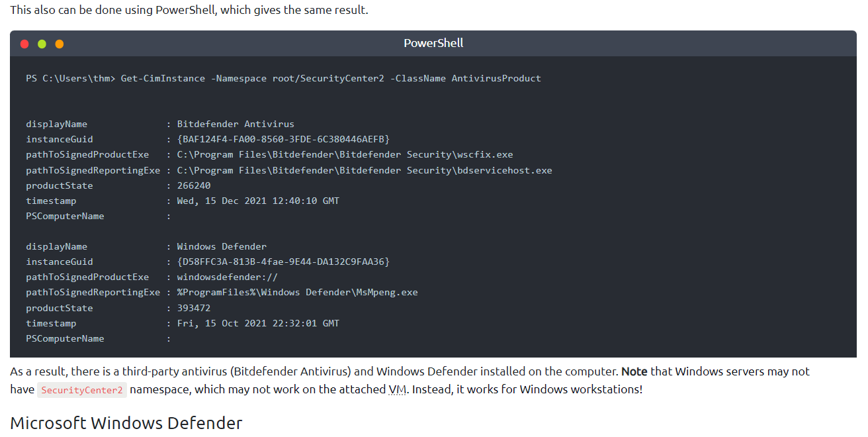Click the Microsoft Windows Defender heading
Screen dimensions: 868x437
[126, 422]
